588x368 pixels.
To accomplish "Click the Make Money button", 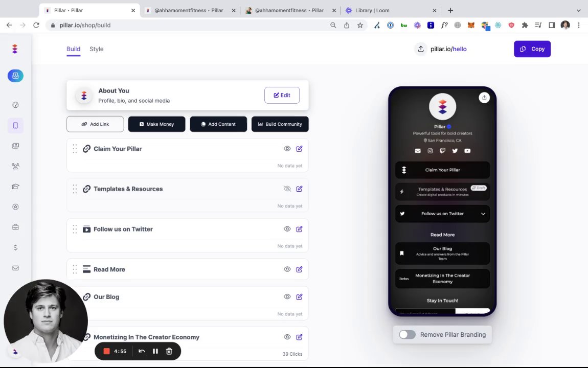I will click(x=157, y=124).
